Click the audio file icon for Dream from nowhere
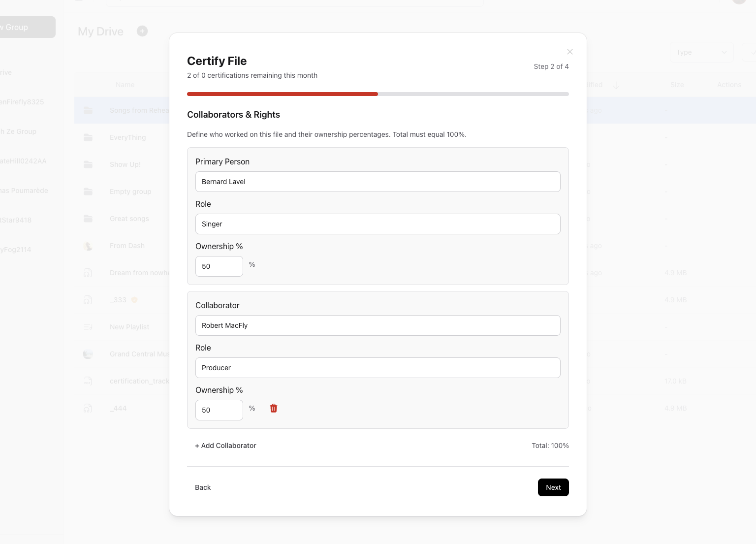This screenshot has height=544, width=756. (x=88, y=272)
